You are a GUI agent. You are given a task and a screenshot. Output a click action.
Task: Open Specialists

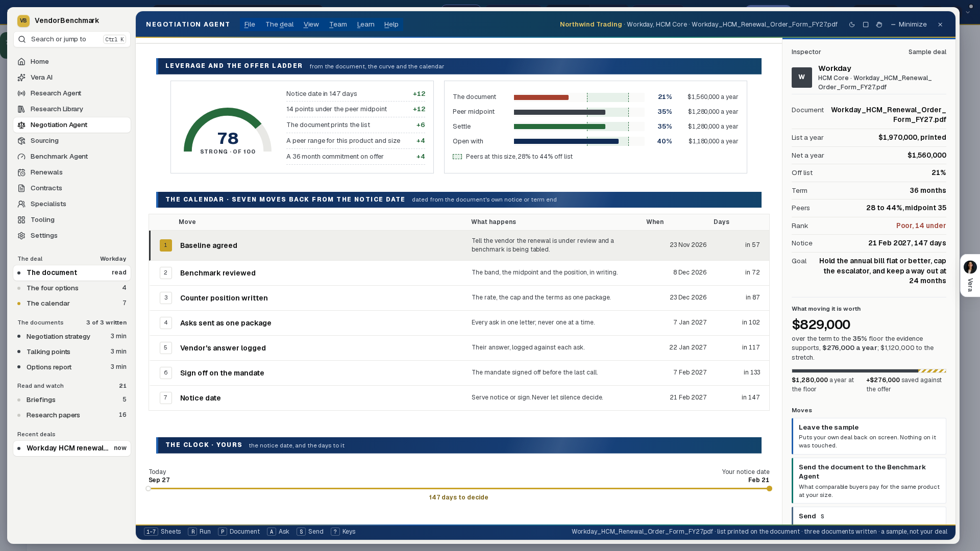(x=72, y=204)
